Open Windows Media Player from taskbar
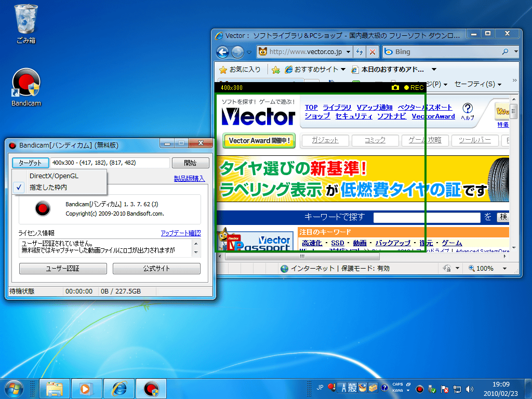The height and width of the screenshot is (399, 532). point(87,389)
